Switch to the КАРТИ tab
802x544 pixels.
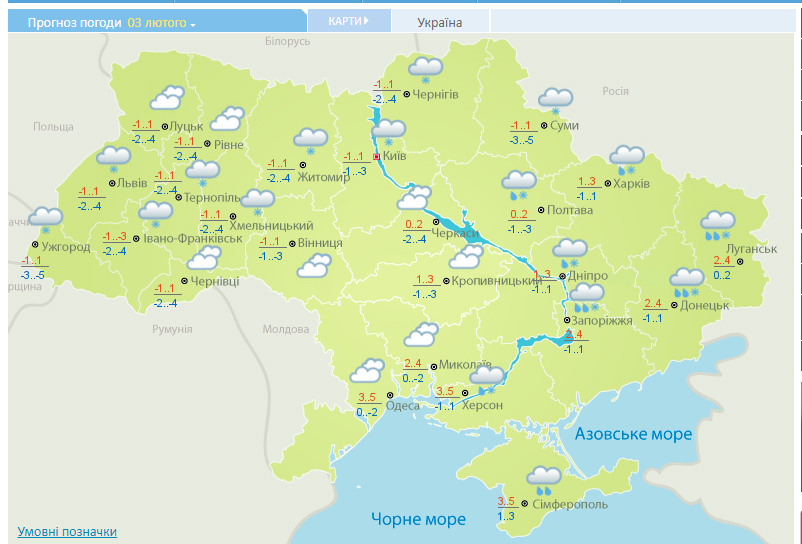point(349,21)
